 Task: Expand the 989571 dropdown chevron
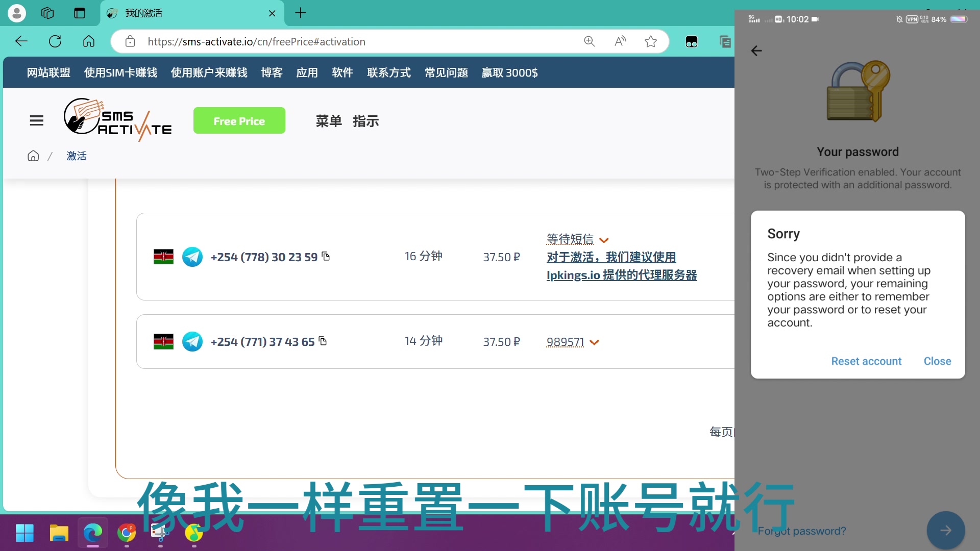click(x=595, y=342)
